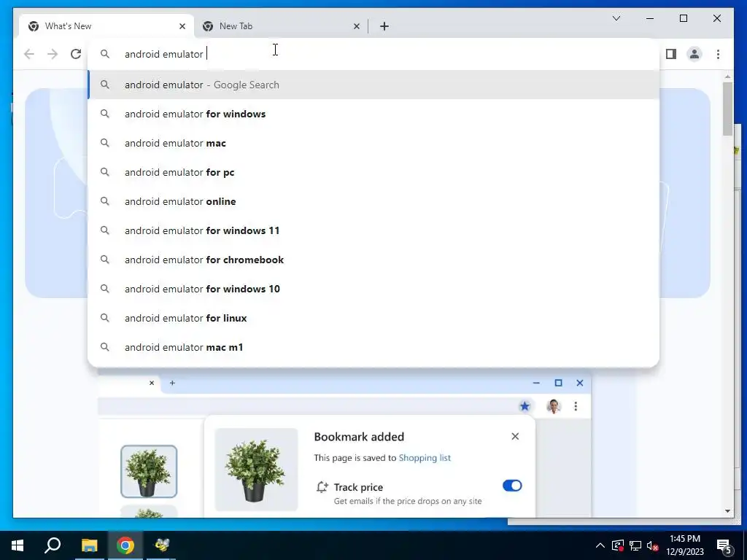Click the small plant thumbnail in sidebar
This screenshot has height=560, width=747.
tap(149, 472)
